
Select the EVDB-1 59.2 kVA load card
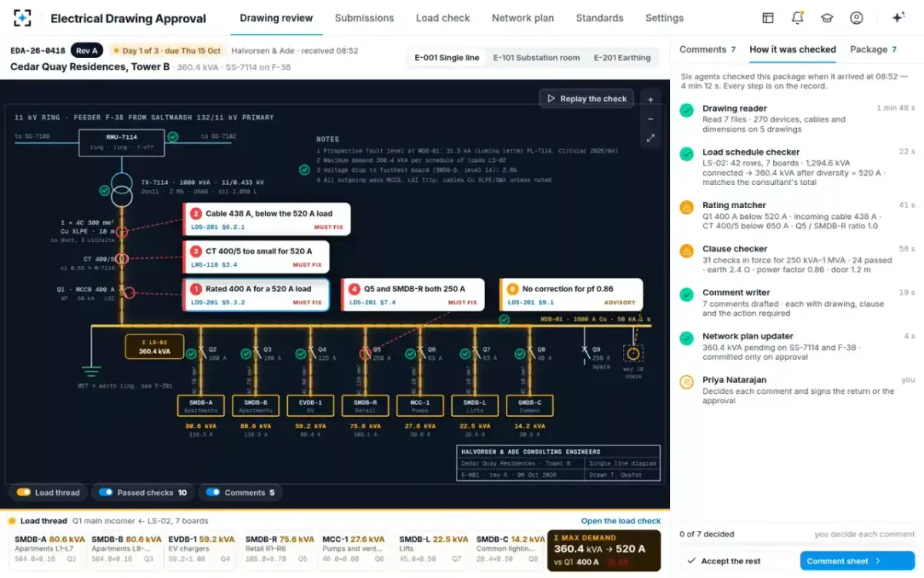pos(202,549)
